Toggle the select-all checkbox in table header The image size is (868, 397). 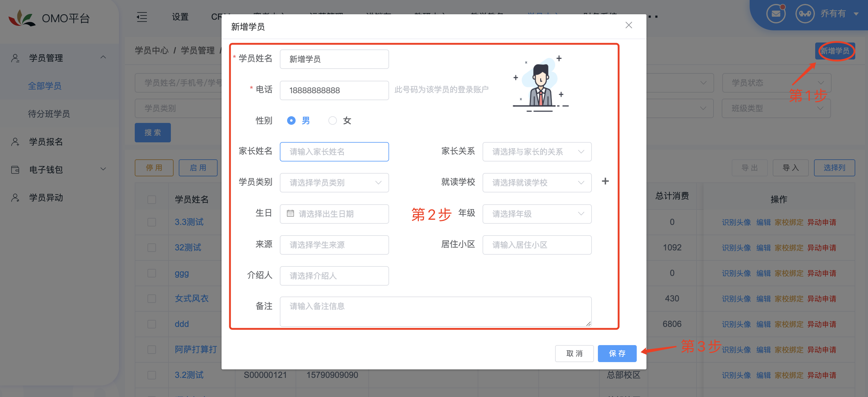tap(152, 199)
